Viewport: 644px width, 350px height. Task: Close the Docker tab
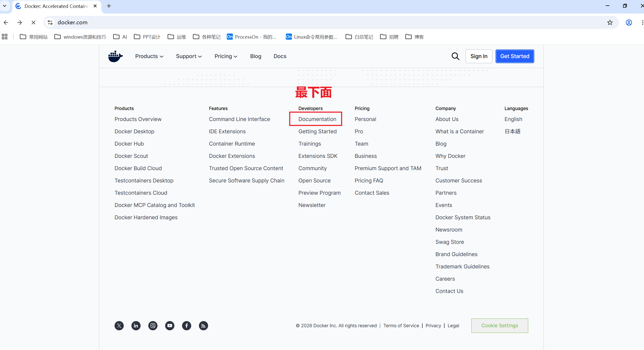(95, 6)
